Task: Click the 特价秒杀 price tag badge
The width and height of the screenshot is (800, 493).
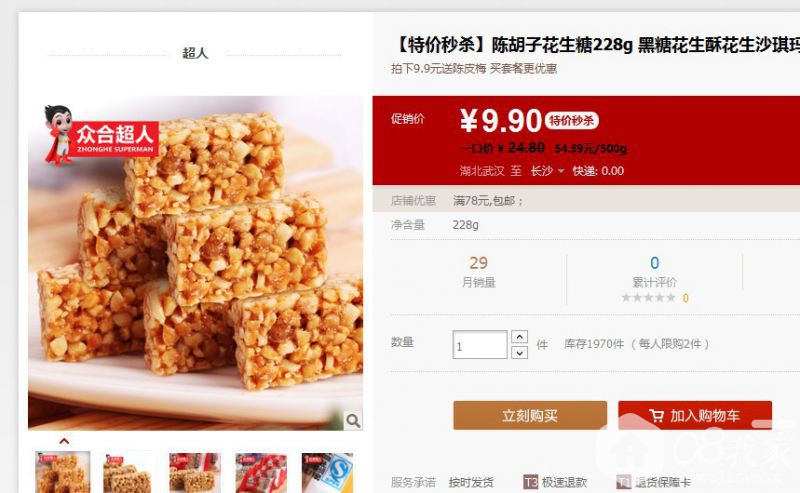Action: click(571, 120)
